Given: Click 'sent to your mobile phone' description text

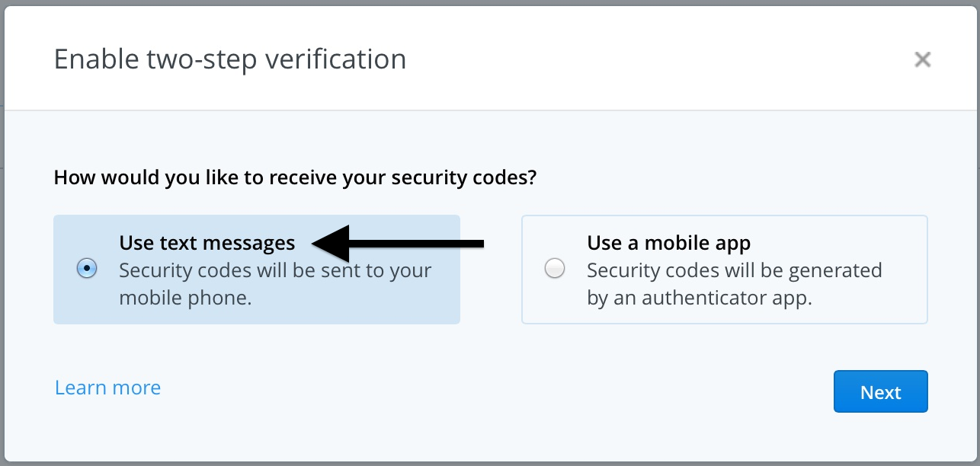Looking at the screenshot, I should tap(275, 283).
